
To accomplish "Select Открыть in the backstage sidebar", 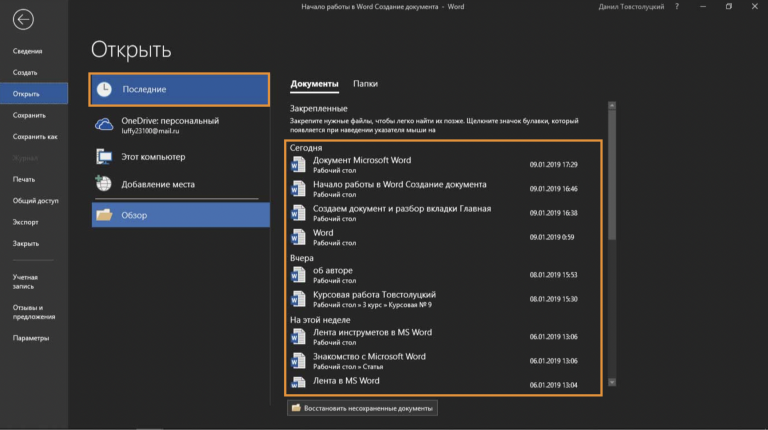I will pos(34,94).
